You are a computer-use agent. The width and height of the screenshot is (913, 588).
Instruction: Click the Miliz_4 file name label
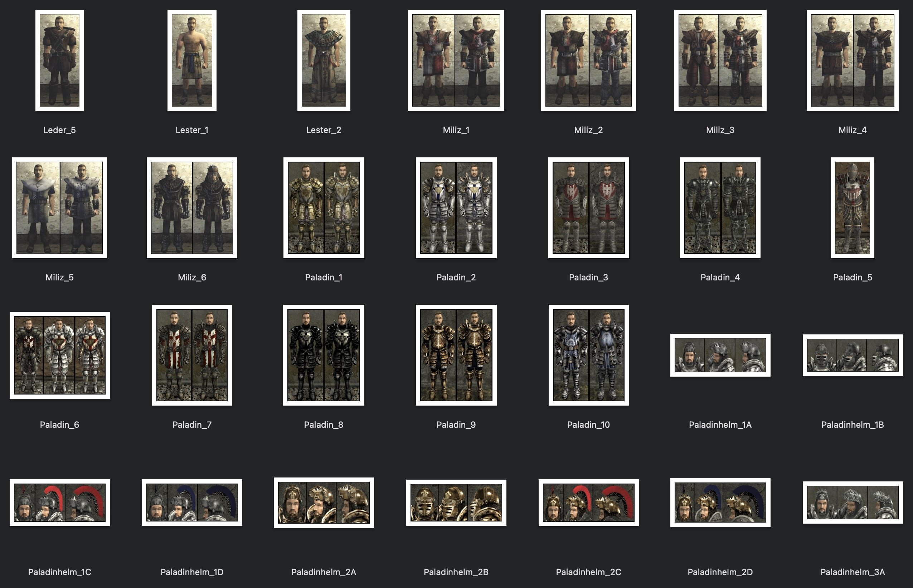852,130
